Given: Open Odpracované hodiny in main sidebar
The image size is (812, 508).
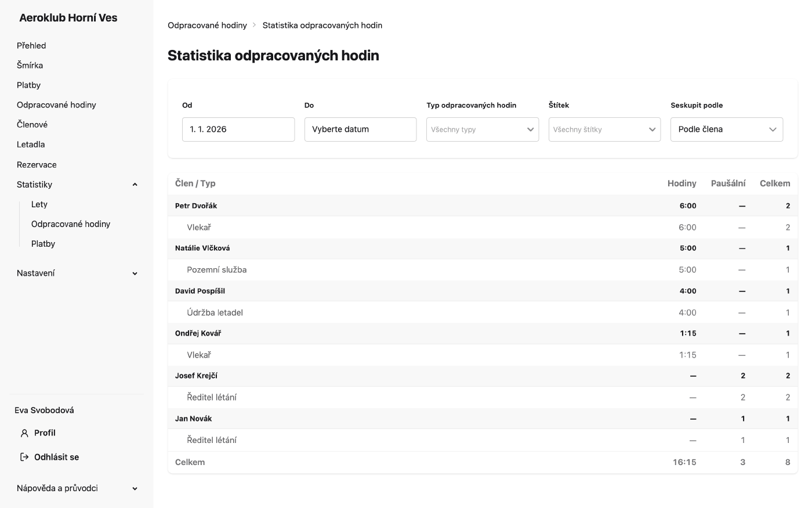Looking at the screenshot, I should (x=56, y=105).
